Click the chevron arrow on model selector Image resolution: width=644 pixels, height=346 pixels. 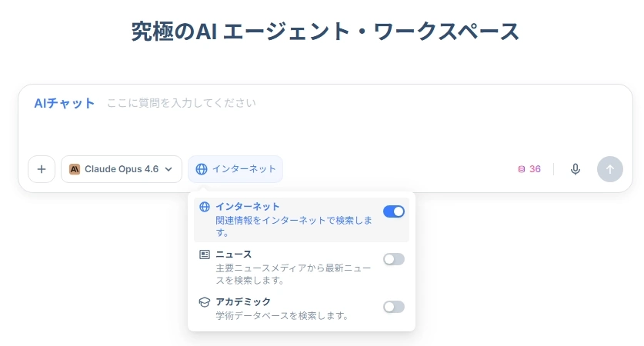tap(169, 169)
